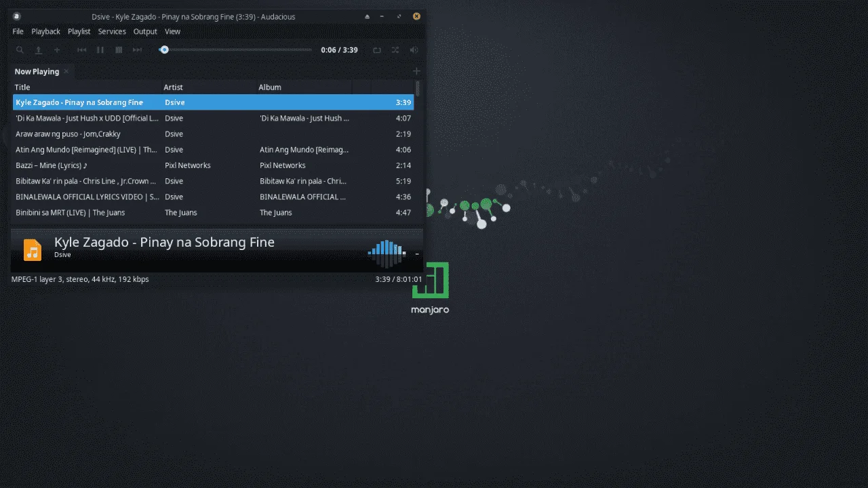The width and height of the screenshot is (868, 488).
Task: Select 'Araw araw ng puso - Jom,Crakky' track
Action: click(213, 134)
